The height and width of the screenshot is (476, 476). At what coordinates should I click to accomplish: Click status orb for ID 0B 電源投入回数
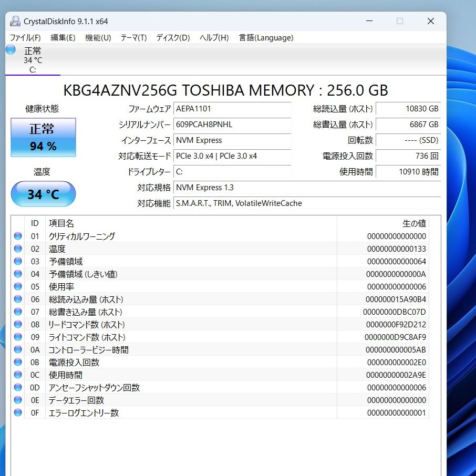coord(18,362)
